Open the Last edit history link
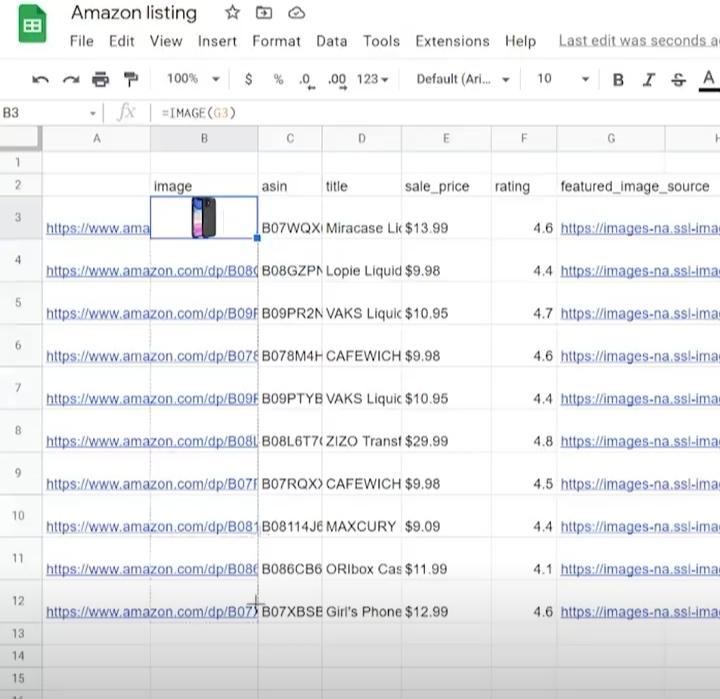Screen dimensions: 720x699 (638, 41)
